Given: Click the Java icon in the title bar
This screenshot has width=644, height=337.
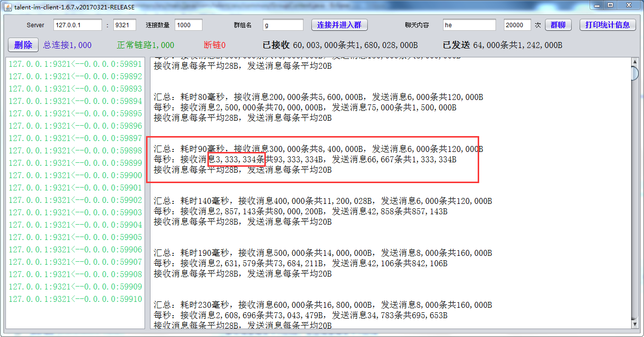Looking at the screenshot, I should click(x=7, y=7).
